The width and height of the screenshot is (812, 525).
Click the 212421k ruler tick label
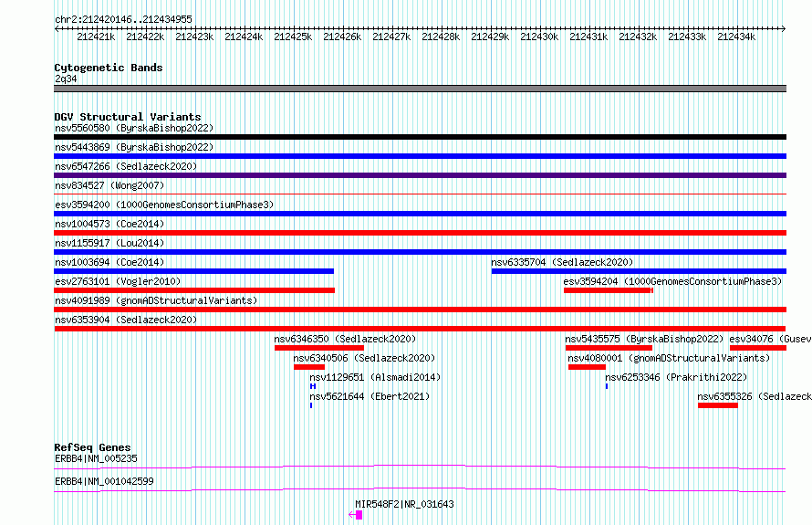[x=96, y=37]
